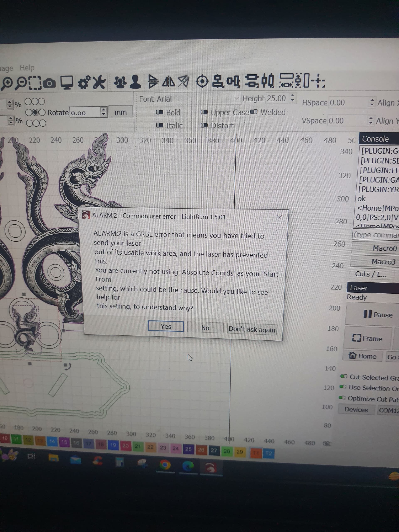Viewport: 399px width, 532px height.
Task: Click the Rotate value stepper arrows
Action: (x=103, y=112)
